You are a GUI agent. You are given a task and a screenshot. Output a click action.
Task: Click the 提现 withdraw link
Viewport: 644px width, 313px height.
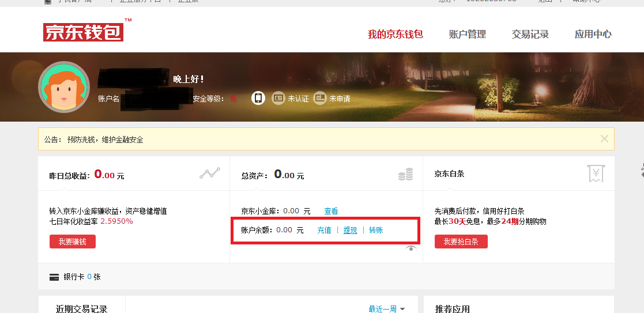(x=351, y=231)
